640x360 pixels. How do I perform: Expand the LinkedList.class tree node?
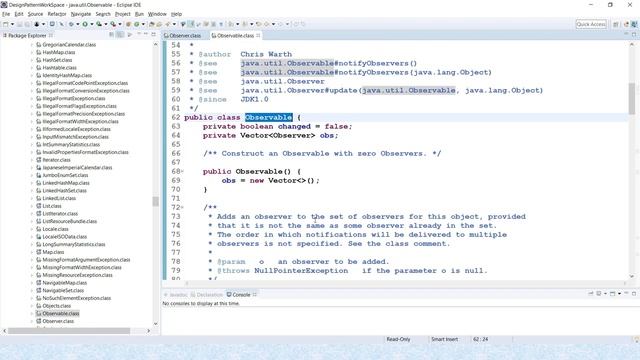[32, 198]
